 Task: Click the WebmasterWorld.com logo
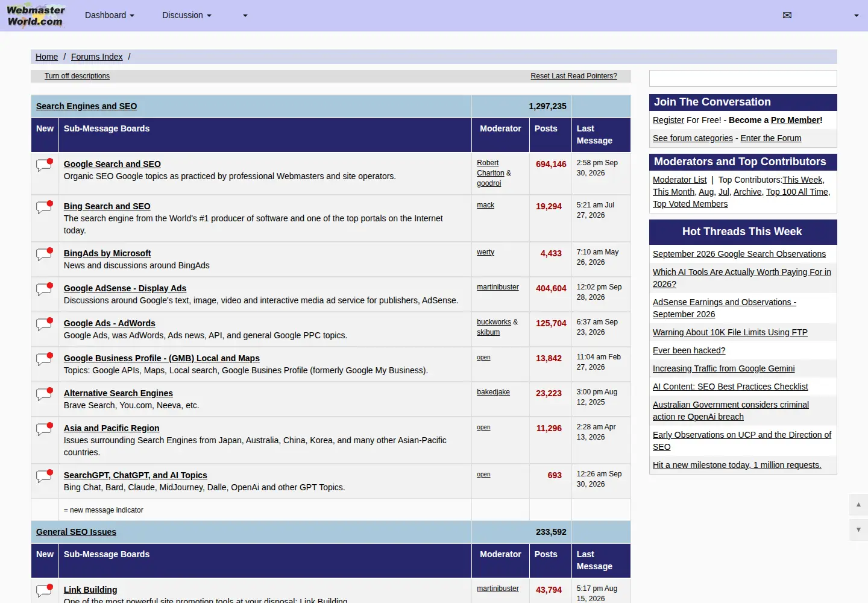(36, 16)
